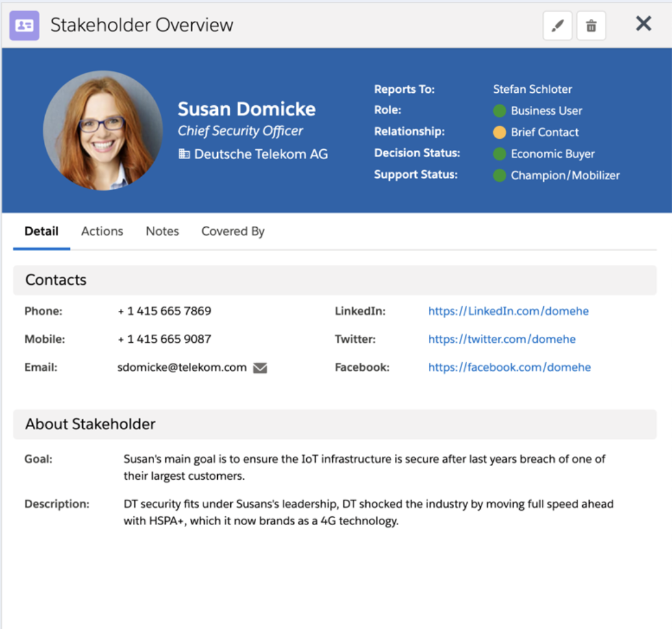Open the facebook.com/domehe link
The height and width of the screenshot is (629, 672).
point(510,368)
